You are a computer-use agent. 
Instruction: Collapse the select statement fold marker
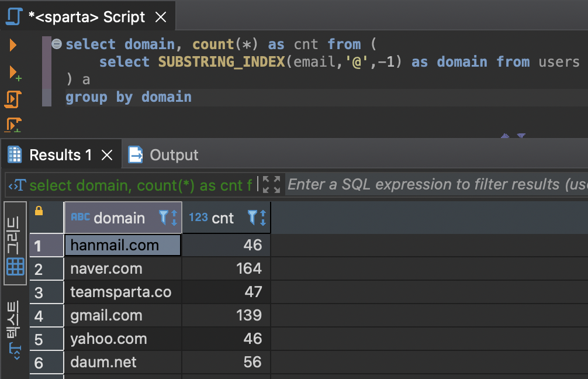(x=57, y=44)
